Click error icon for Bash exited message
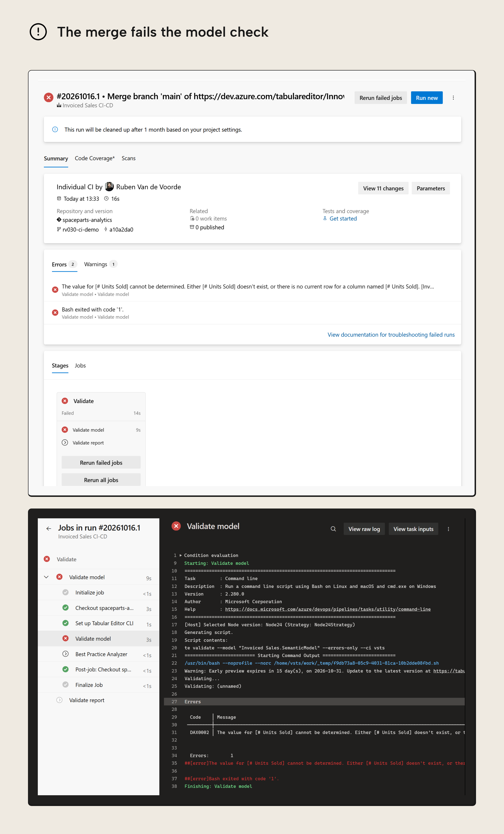 tap(55, 312)
